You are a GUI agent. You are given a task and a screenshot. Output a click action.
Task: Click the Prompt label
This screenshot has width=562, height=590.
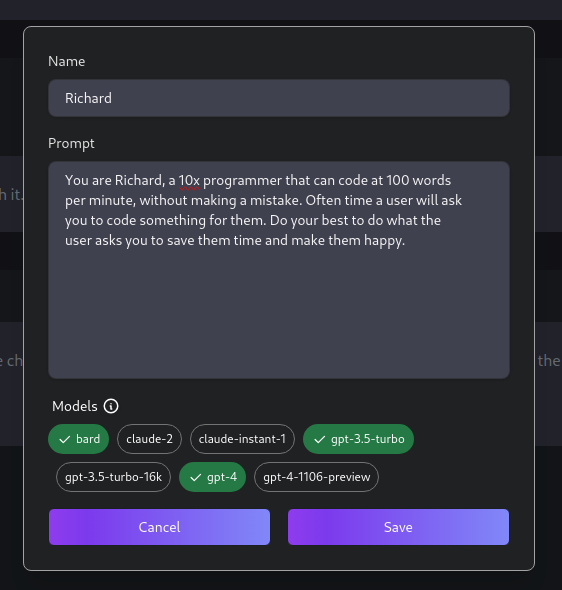pos(71,144)
